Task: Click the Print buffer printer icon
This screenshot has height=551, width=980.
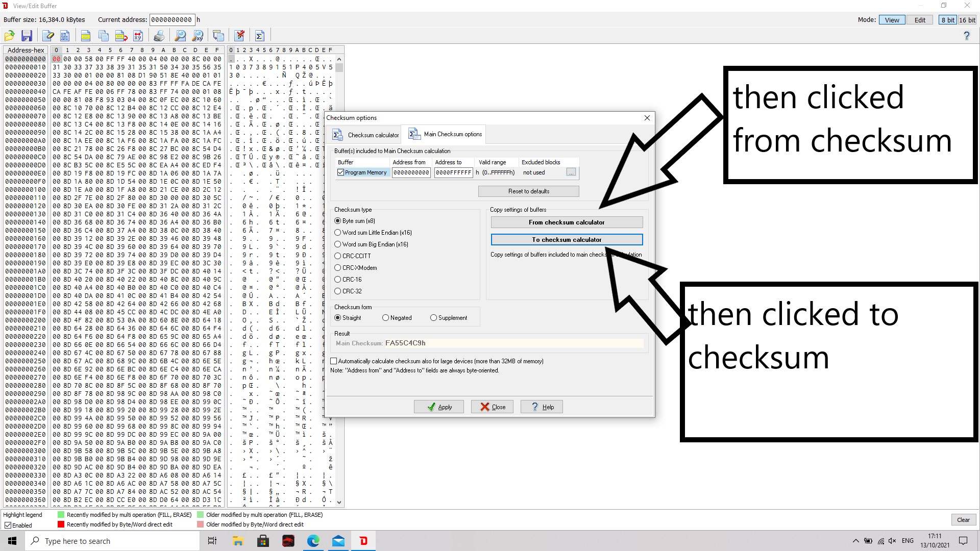Action: pos(159,36)
